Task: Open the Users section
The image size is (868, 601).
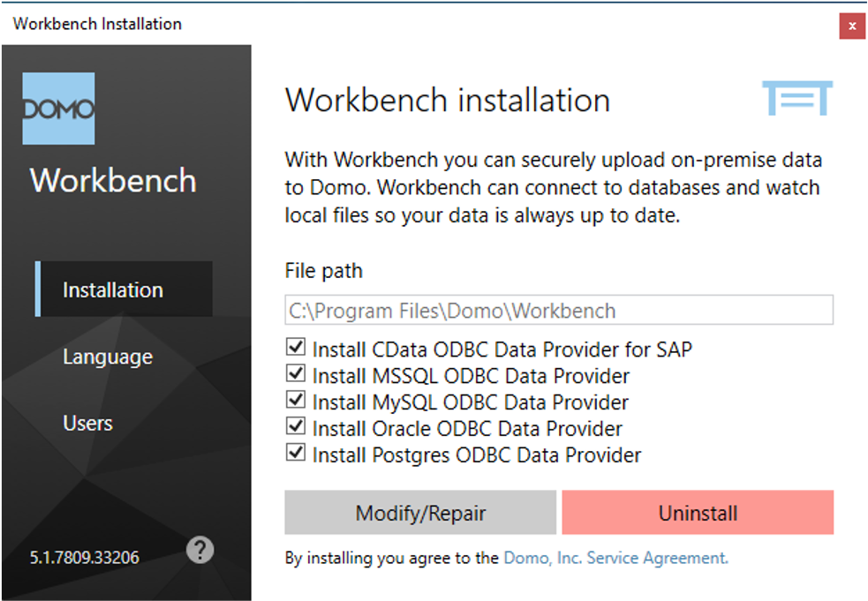Action: [x=87, y=423]
